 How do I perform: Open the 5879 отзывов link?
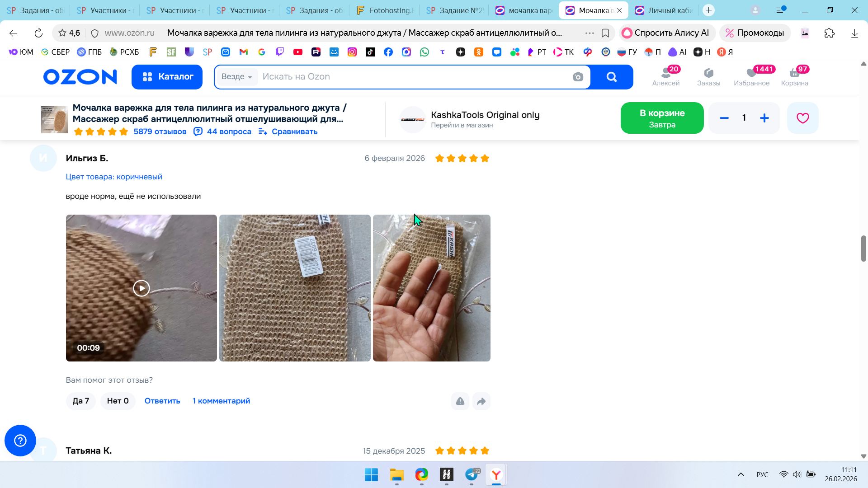click(160, 131)
